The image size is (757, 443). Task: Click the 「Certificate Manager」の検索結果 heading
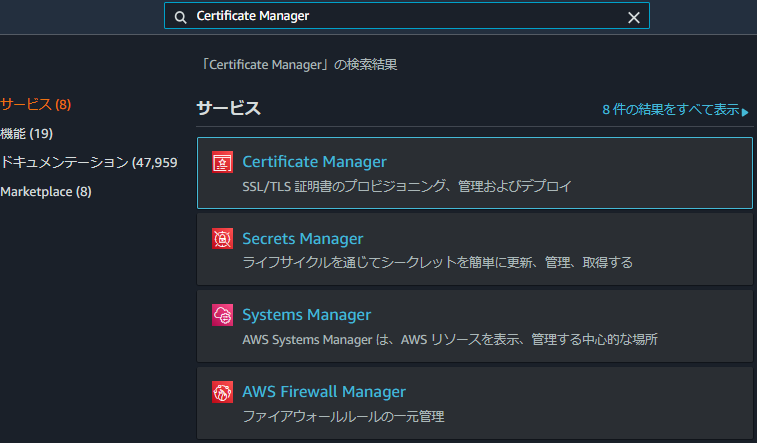tap(298, 65)
